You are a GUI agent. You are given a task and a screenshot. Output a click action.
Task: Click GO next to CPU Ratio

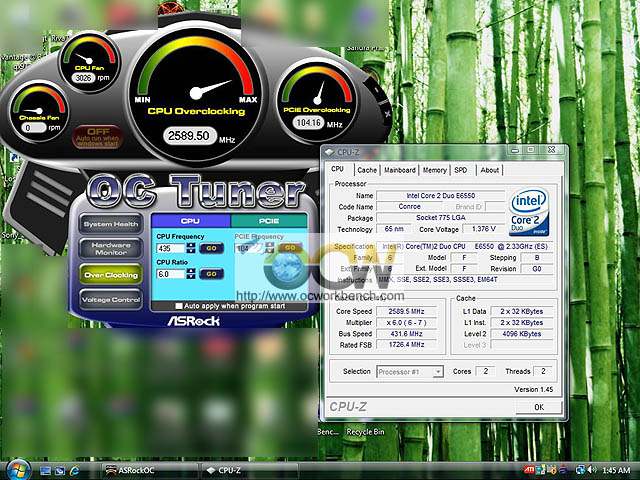[211, 274]
